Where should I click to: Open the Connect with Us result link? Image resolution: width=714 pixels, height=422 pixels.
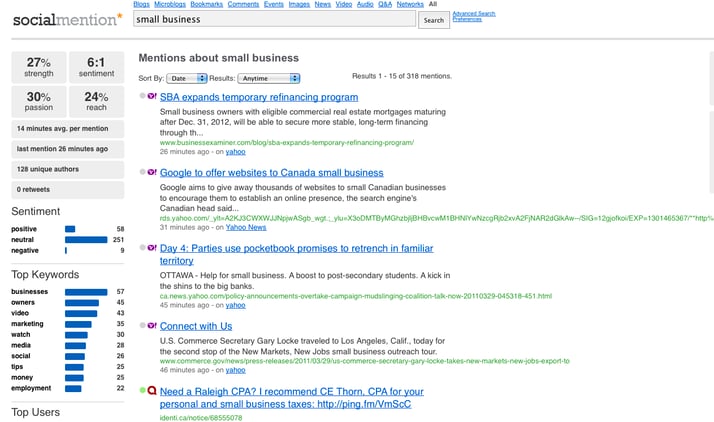point(196,326)
